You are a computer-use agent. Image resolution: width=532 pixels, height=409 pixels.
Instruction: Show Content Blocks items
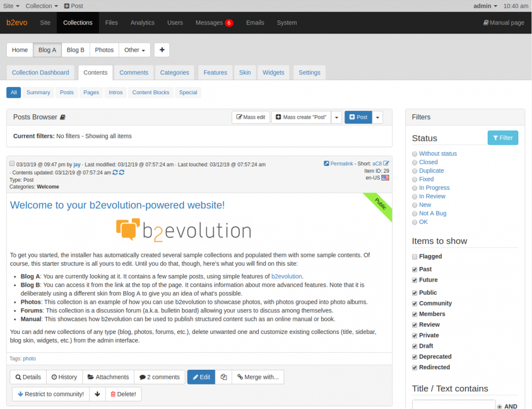pyautogui.click(x=151, y=92)
